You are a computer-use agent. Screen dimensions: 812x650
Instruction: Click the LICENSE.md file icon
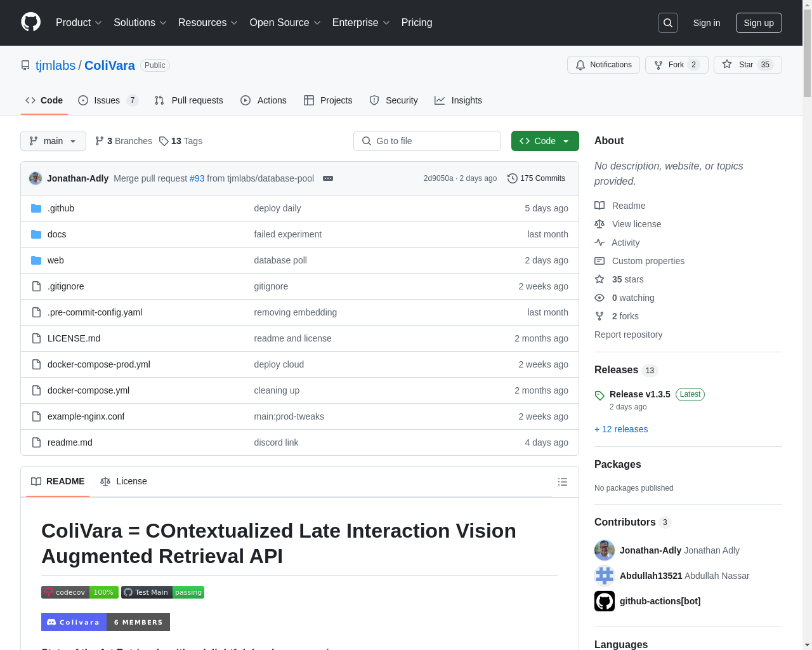pos(36,338)
